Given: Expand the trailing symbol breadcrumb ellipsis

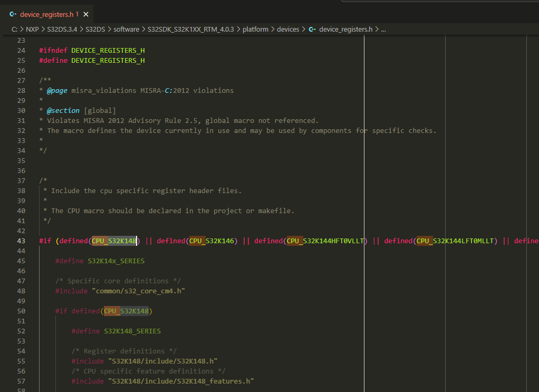Looking at the screenshot, I should click(x=383, y=29).
